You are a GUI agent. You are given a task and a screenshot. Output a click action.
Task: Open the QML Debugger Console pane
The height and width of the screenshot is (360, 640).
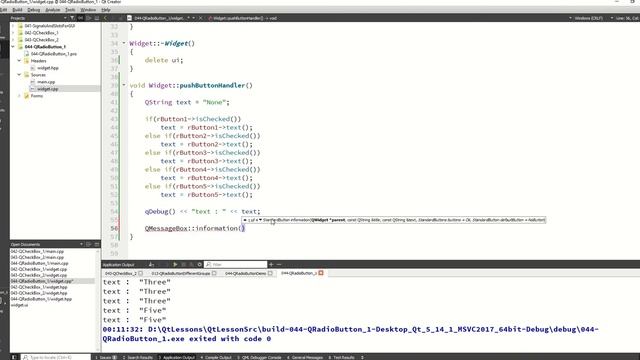259,357
